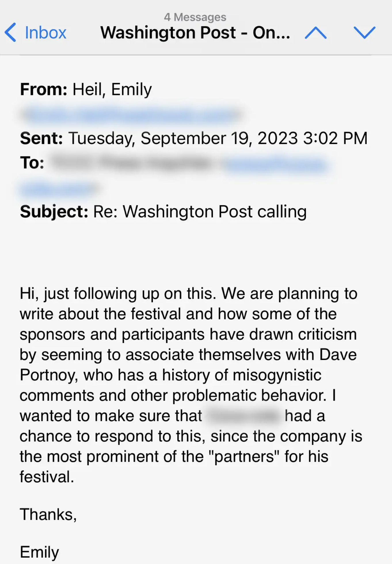The image size is (392, 564).
Task: Tap the 4 Messages count text
Action: pyautogui.click(x=195, y=17)
